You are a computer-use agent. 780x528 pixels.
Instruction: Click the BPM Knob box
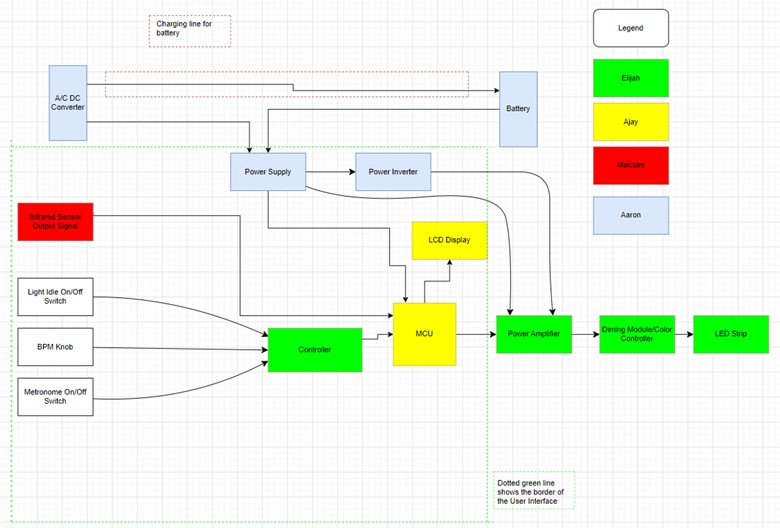tap(55, 347)
